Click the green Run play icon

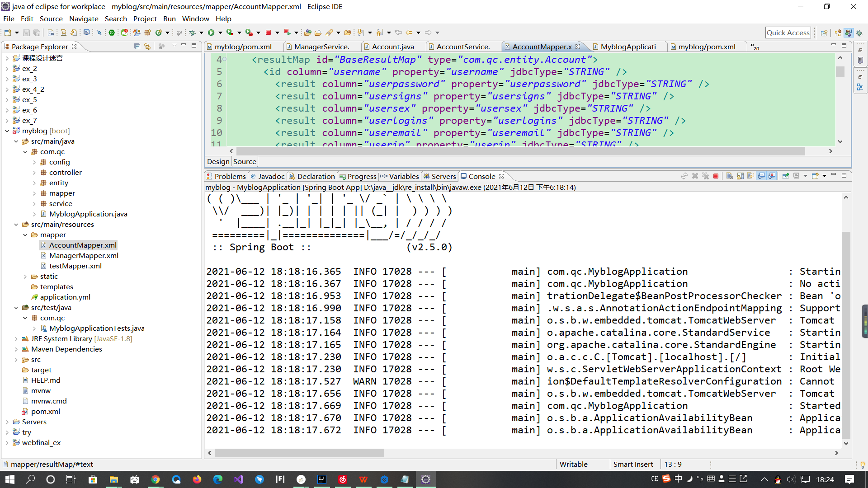coord(211,33)
